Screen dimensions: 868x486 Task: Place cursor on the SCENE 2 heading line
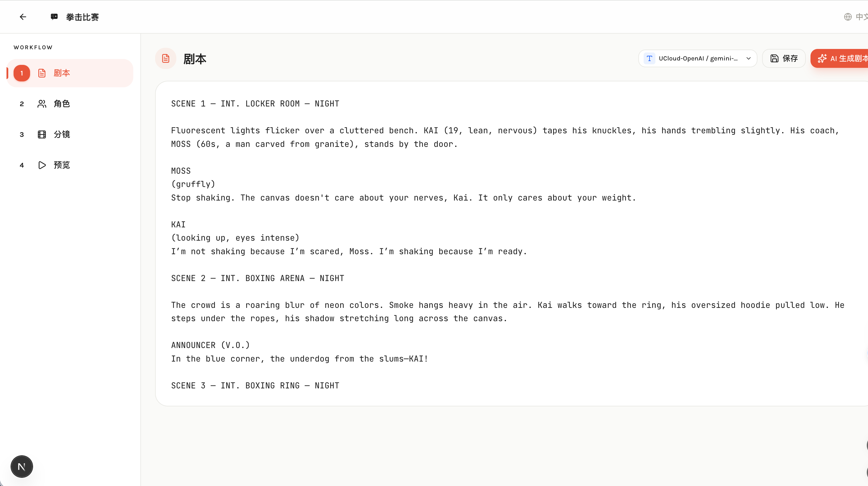click(x=257, y=278)
